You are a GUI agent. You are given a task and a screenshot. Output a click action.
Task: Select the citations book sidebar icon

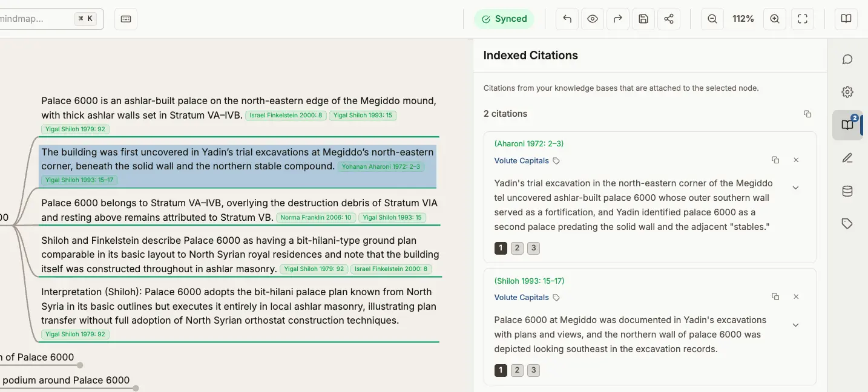[847, 125]
